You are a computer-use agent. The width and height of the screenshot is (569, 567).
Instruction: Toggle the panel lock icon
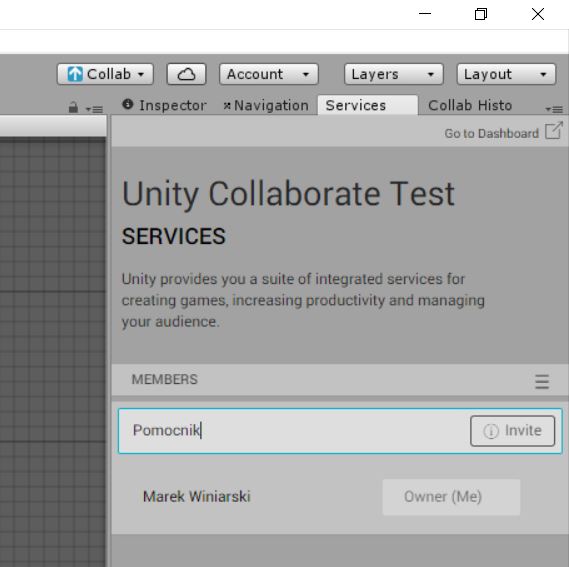coord(73,107)
